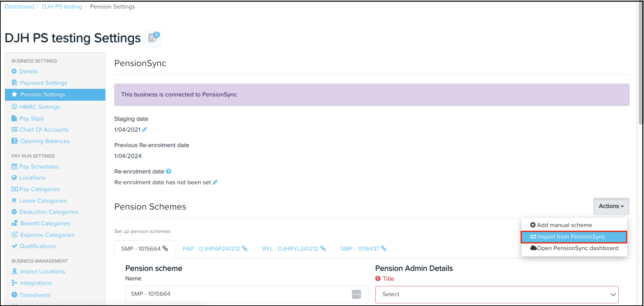
Task: Click the page vertical scrollbar
Action: [x=640, y=66]
